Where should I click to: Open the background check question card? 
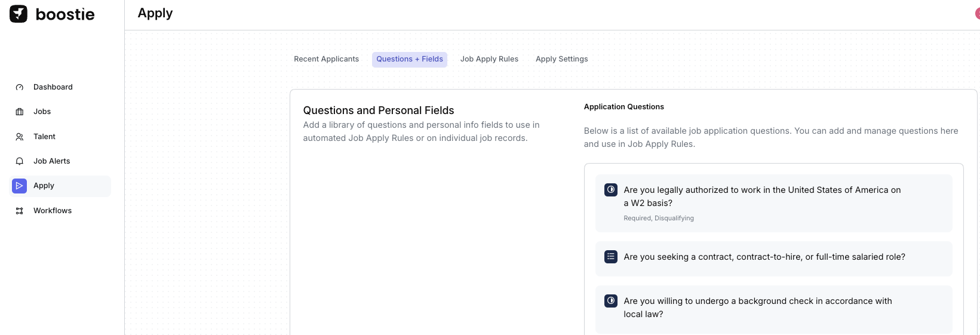pyautogui.click(x=758, y=308)
